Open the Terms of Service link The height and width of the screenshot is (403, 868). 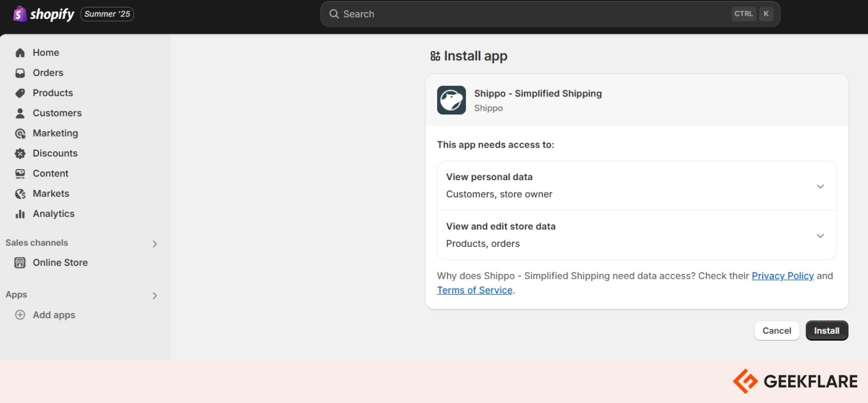[475, 290]
